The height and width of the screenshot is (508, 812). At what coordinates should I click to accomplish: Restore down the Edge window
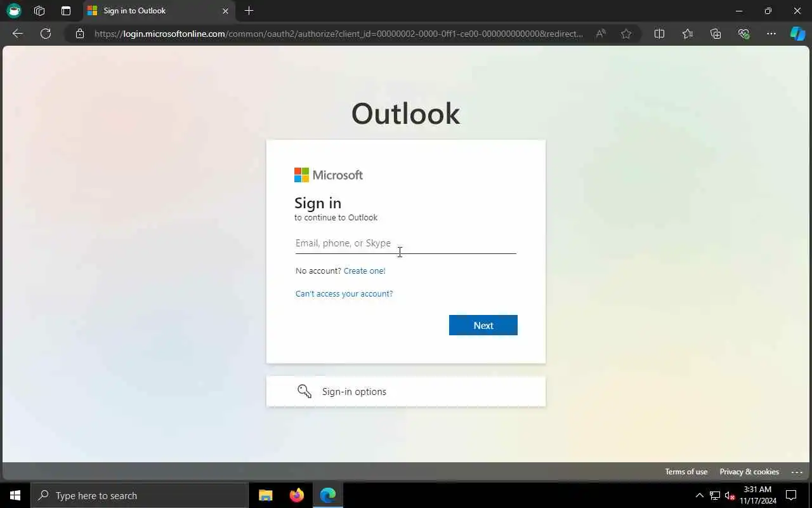pyautogui.click(x=768, y=11)
